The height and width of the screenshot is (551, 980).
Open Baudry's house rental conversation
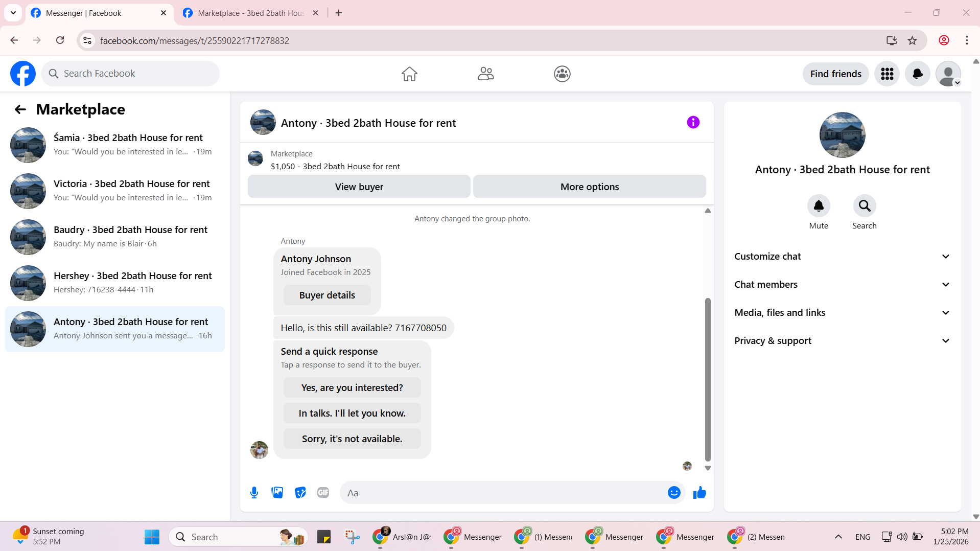[x=115, y=237]
